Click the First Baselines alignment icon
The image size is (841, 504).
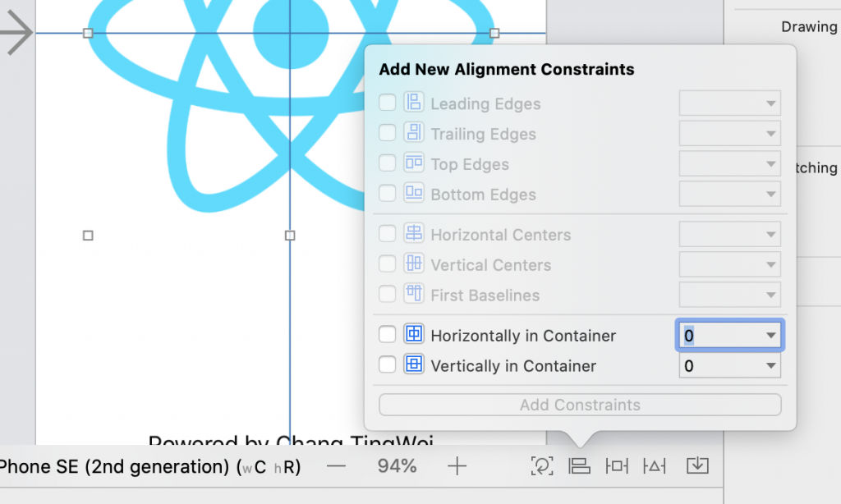tap(414, 293)
